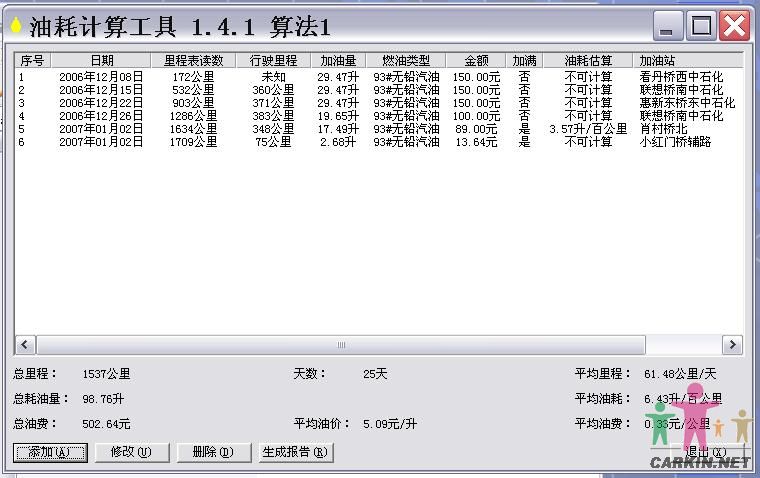760x478 pixels.
Task: Sort by the 日期 column header
Action: pyautogui.click(x=101, y=61)
